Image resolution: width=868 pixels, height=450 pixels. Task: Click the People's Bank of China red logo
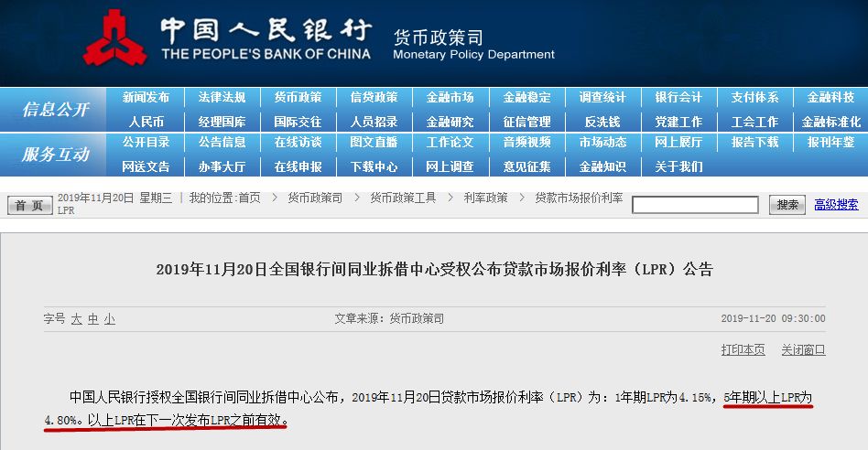pos(115,37)
